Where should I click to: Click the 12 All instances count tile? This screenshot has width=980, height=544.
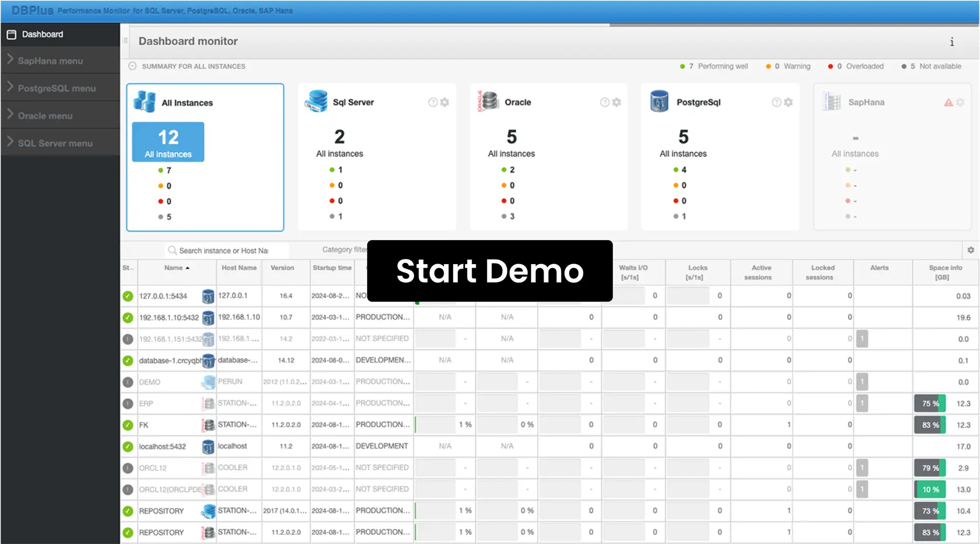tap(168, 142)
